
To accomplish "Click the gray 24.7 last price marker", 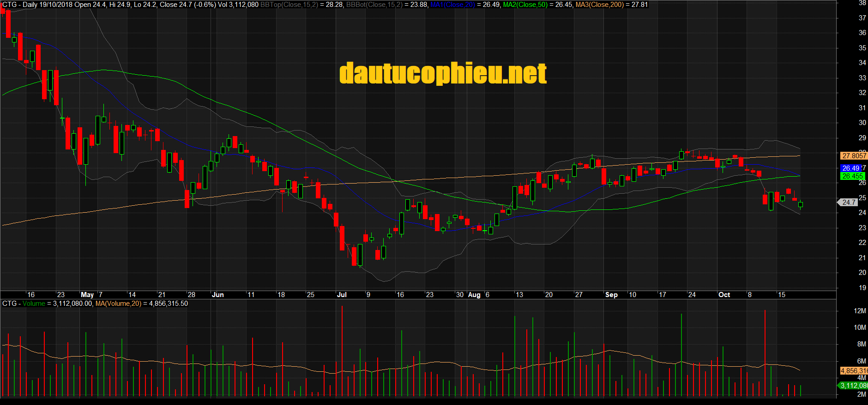I will (849, 202).
